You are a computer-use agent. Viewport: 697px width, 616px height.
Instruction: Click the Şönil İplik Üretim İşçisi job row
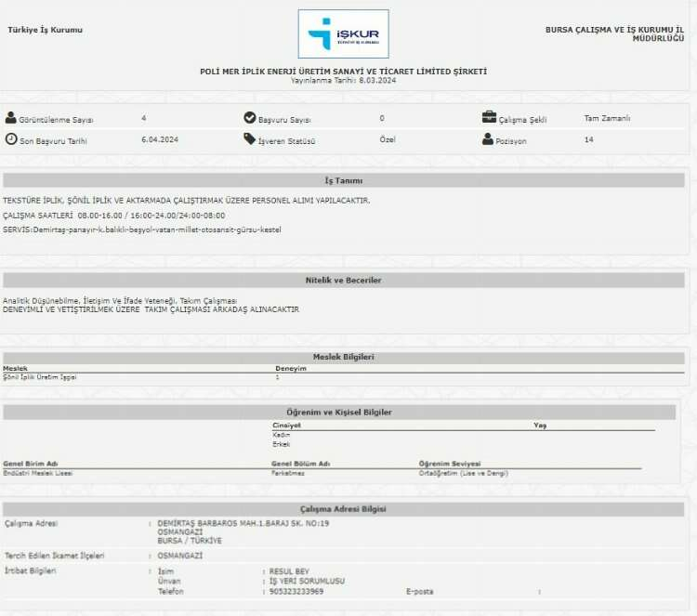pos(40,377)
